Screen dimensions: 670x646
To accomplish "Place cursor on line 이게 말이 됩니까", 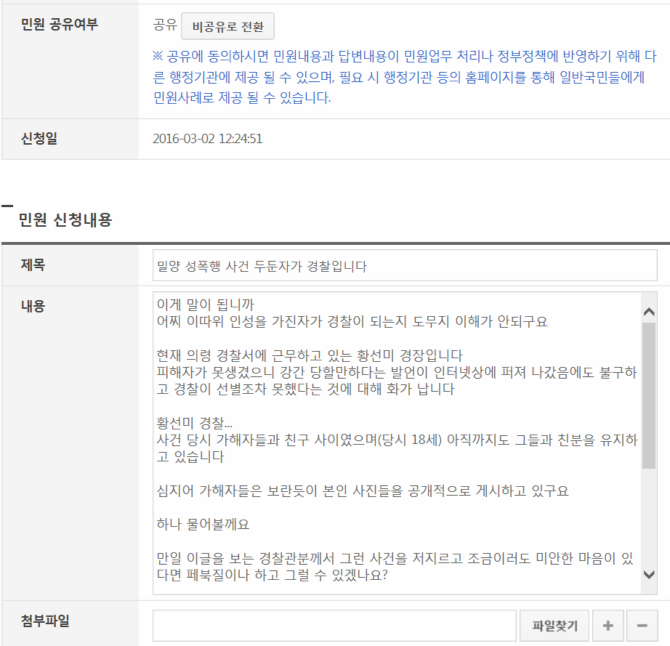I will (206, 302).
